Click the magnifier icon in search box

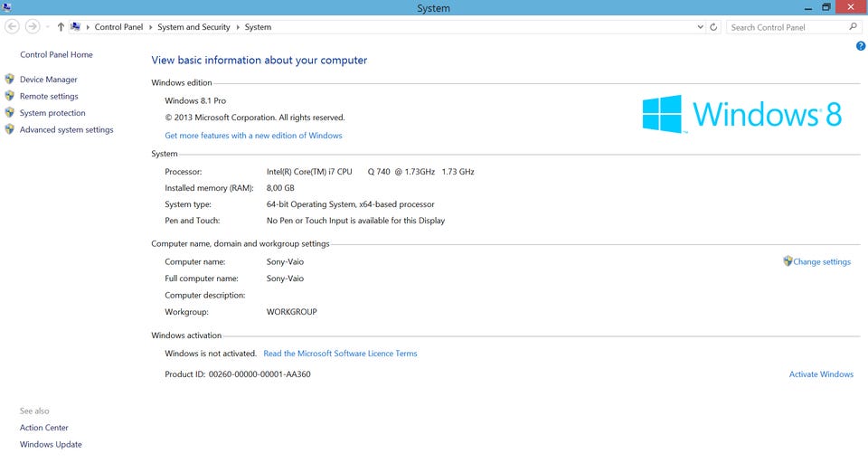(x=853, y=27)
